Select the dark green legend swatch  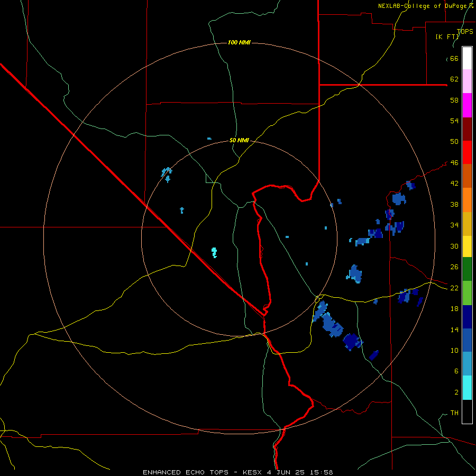click(467, 269)
